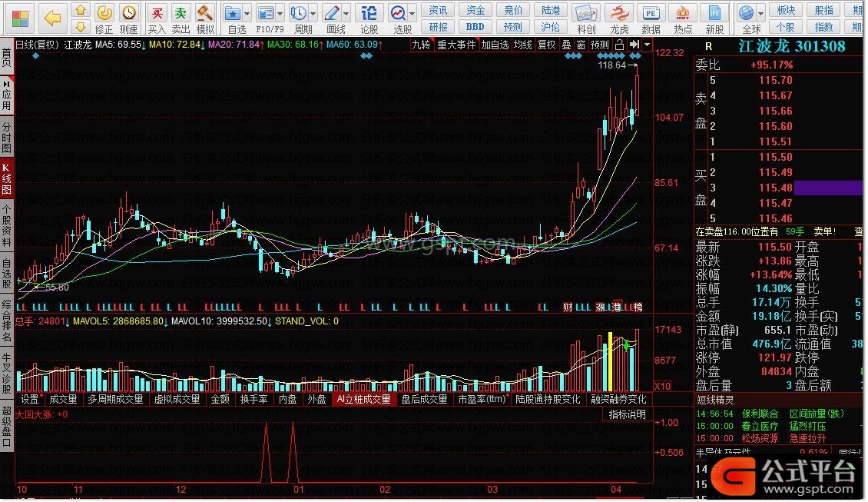Open the chart header dropdown triangle
Screen dimensions: 868x502
[x=647, y=45]
